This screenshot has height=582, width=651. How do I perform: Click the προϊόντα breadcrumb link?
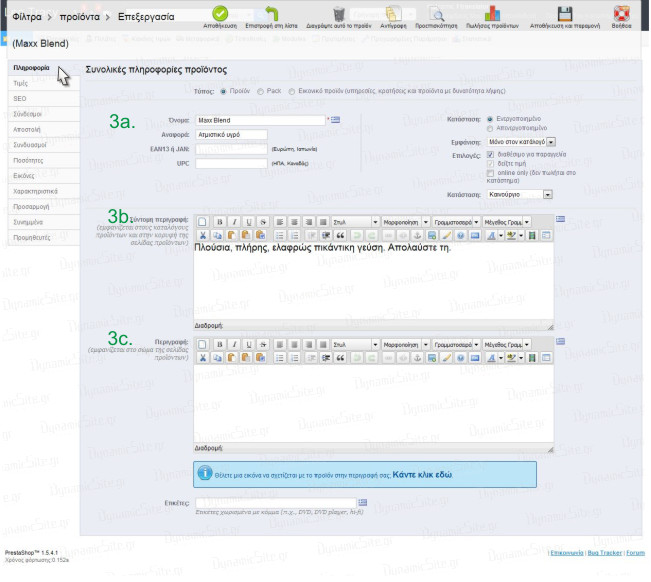(x=80, y=17)
